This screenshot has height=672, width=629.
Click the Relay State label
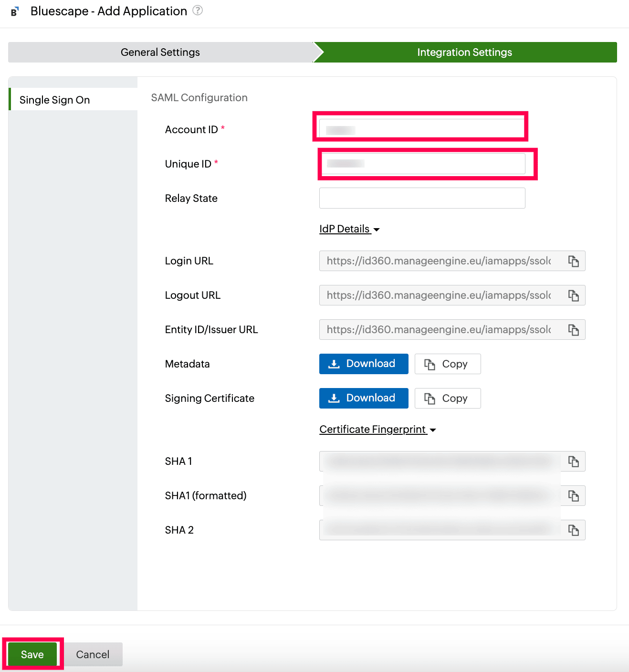pos(191,199)
